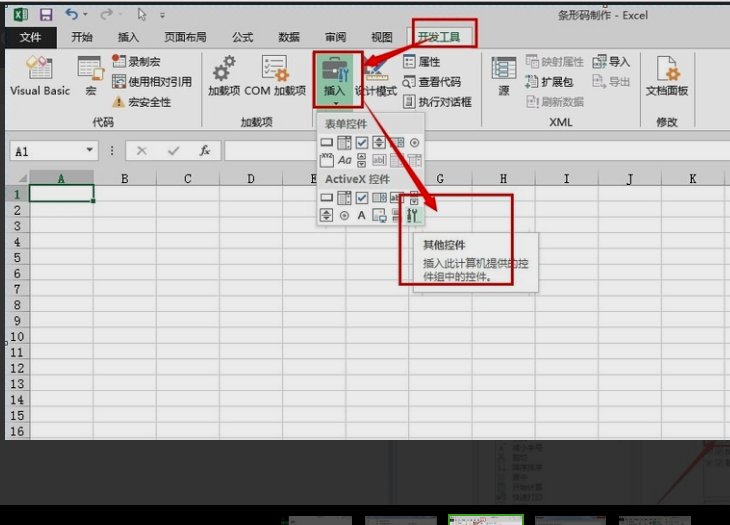Choose ActiveX 其他控件 more controls icon
The height and width of the screenshot is (525, 730).
(x=413, y=215)
